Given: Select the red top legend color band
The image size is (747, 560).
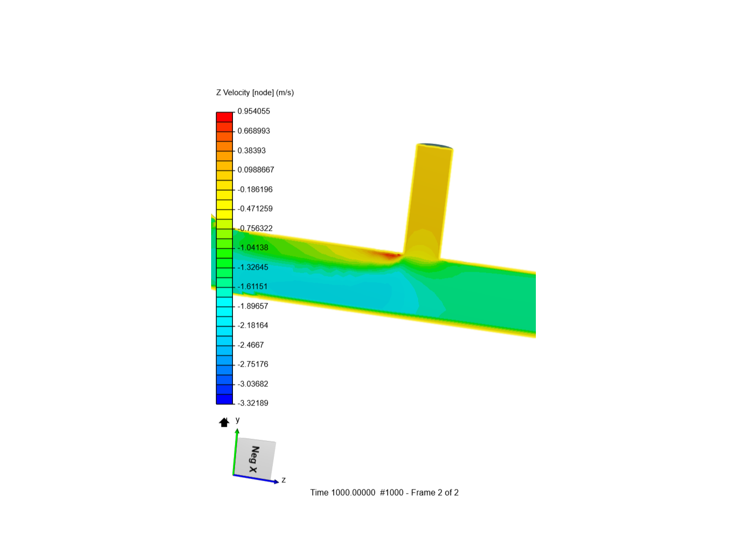Looking at the screenshot, I should 225,117.
